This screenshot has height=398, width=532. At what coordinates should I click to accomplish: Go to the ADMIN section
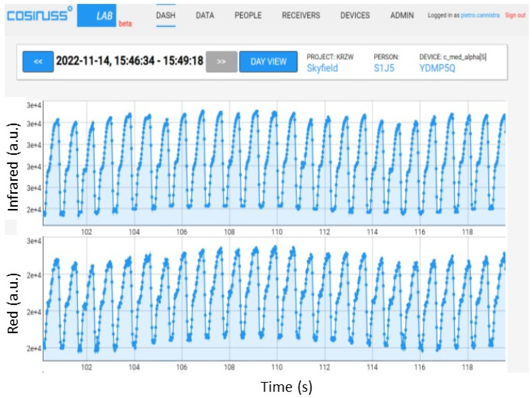402,15
